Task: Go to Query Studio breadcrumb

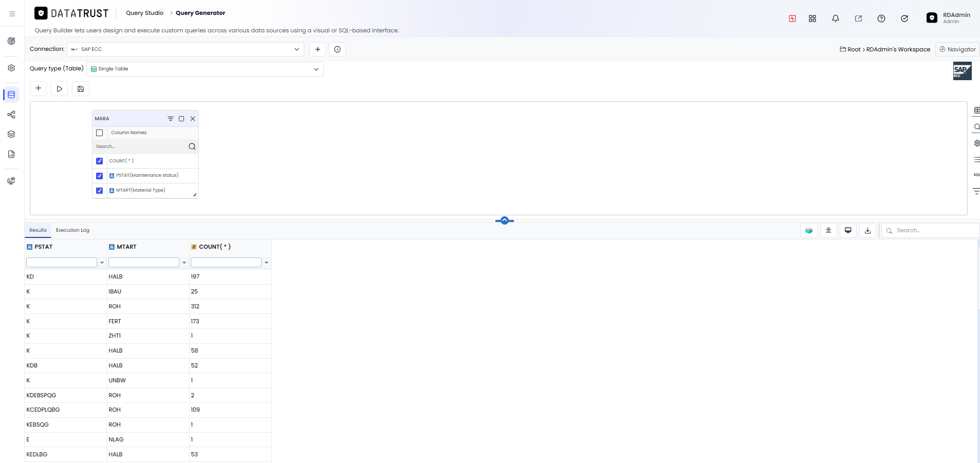Action: (144, 13)
